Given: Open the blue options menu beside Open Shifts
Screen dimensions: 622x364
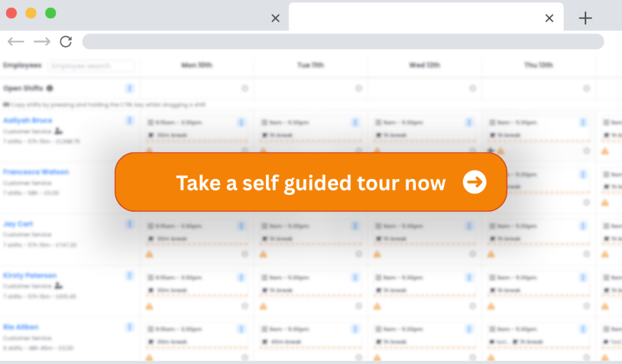Looking at the screenshot, I should point(129,89).
